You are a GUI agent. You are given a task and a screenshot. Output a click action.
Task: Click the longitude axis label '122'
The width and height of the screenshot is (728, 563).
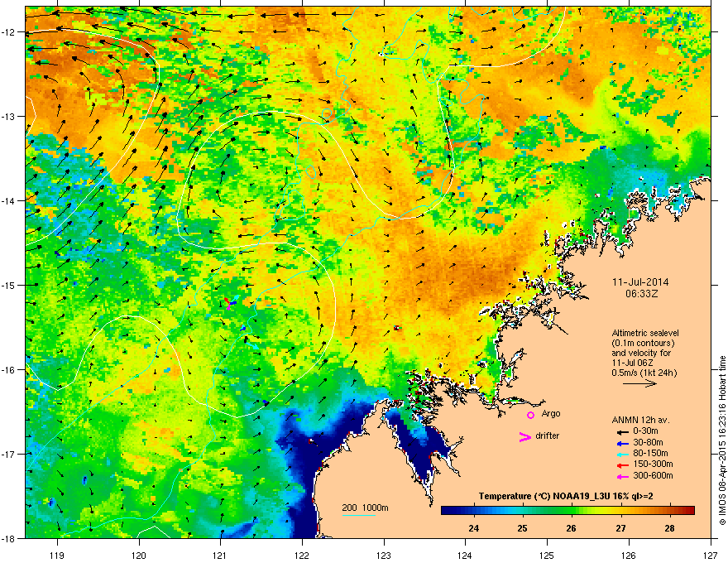pyautogui.click(x=302, y=555)
